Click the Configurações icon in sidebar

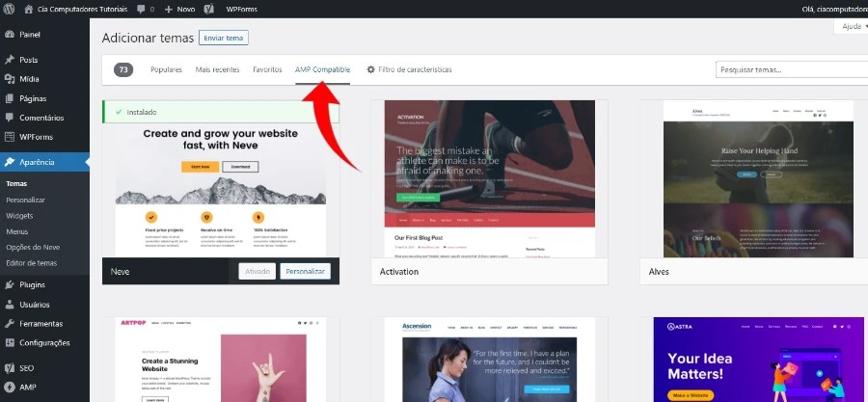(x=10, y=343)
